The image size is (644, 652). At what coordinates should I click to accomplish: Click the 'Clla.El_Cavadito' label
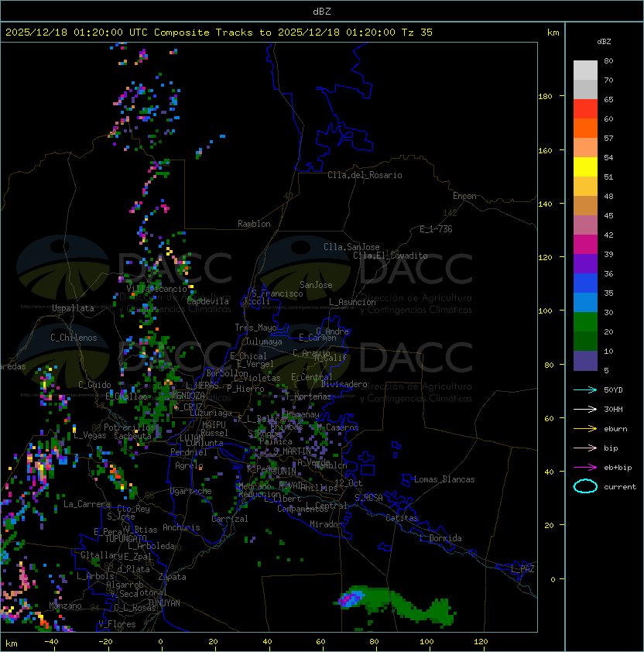click(x=390, y=256)
